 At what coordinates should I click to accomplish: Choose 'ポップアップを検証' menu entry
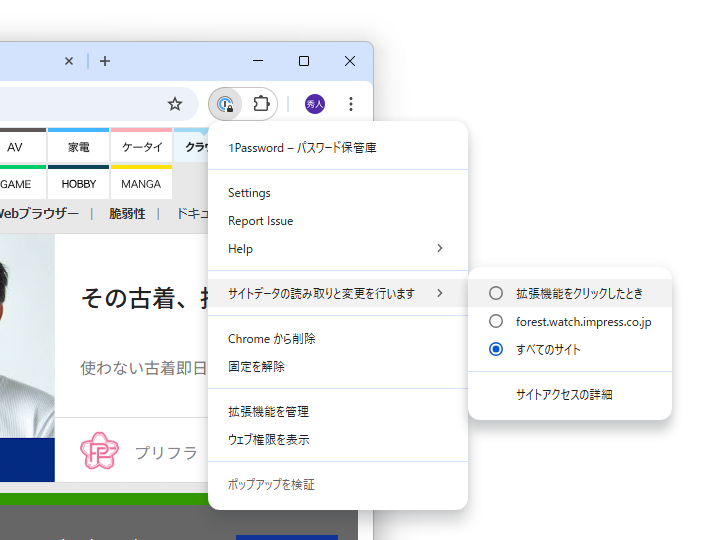point(338,484)
